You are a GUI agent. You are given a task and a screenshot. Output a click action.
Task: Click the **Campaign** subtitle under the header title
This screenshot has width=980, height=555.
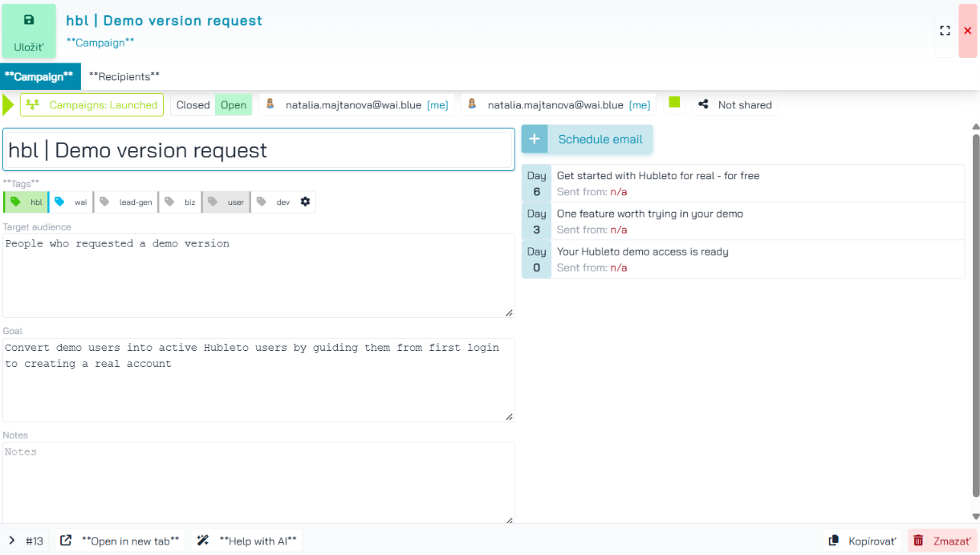[x=100, y=43]
